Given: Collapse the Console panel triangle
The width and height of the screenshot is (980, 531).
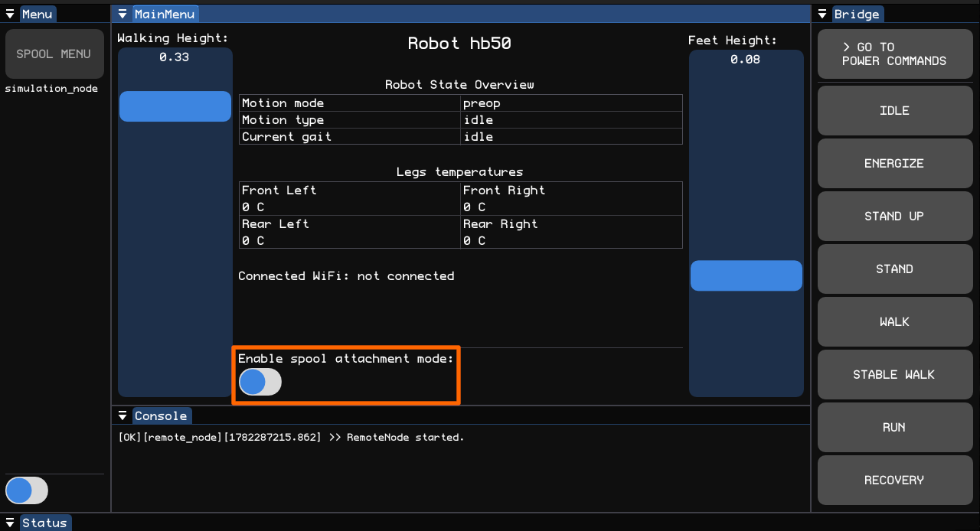Looking at the screenshot, I should pyautogui.click(x=122, y=415).
